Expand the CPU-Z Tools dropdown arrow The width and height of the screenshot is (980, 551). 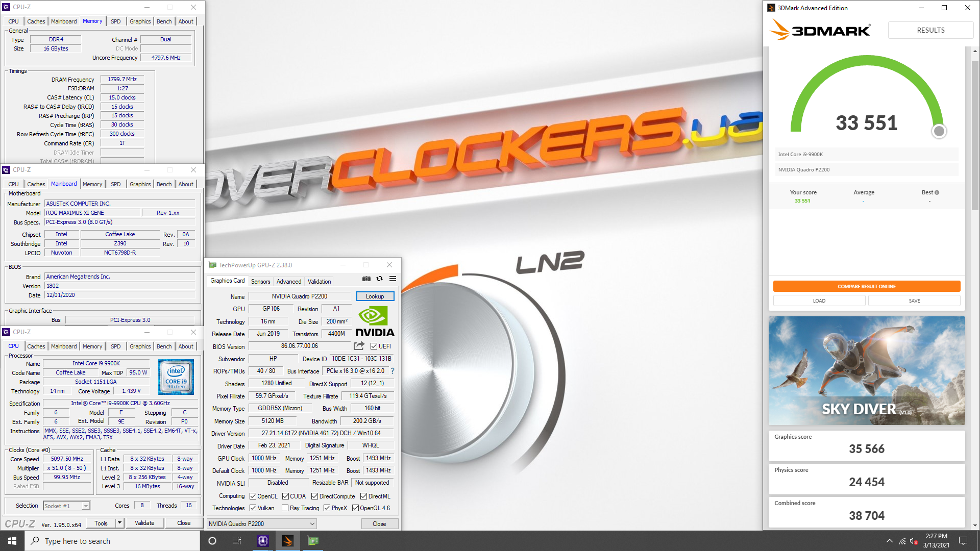click(119, 523)
